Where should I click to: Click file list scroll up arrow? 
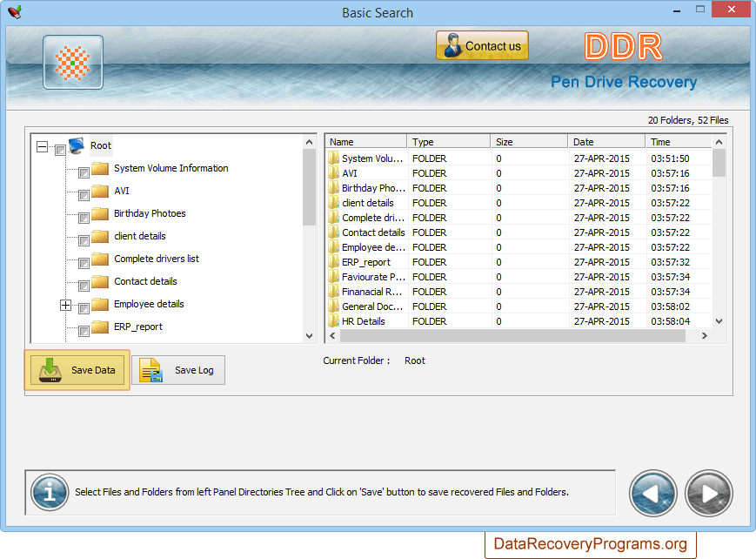pyautogui.click(x=719, y=142)
